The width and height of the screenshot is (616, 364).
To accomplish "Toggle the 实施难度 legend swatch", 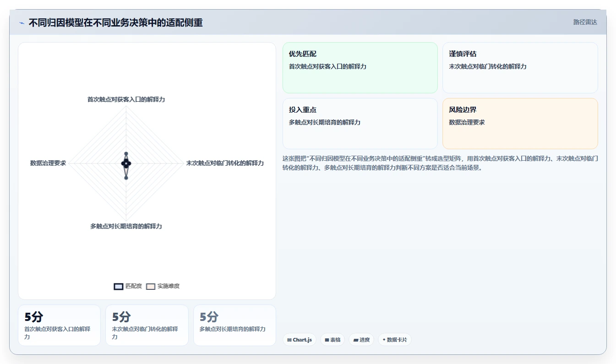I will [151, 286].
